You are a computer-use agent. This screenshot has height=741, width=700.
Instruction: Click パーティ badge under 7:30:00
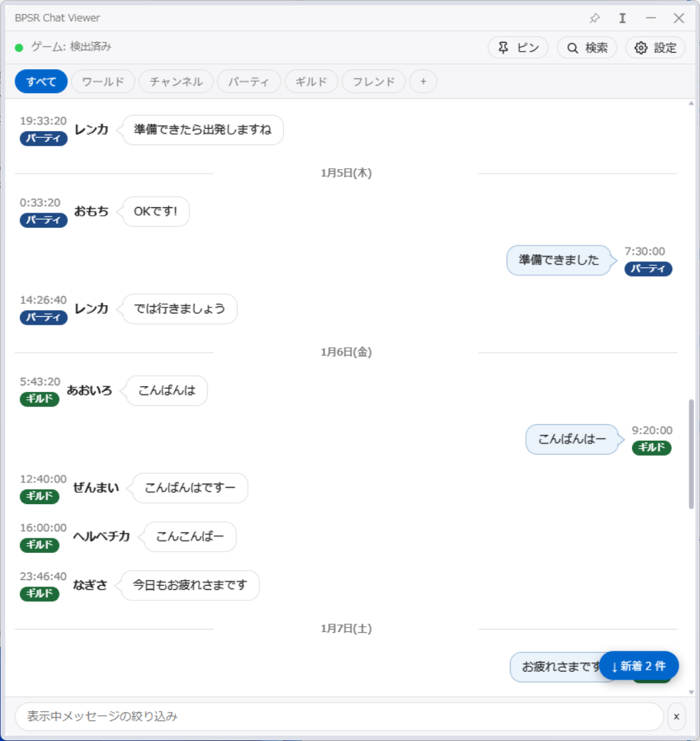point(648,269)
